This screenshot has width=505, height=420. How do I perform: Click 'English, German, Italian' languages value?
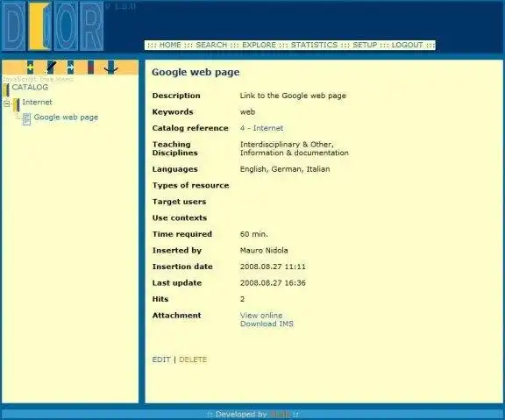[x=285, y=169]
